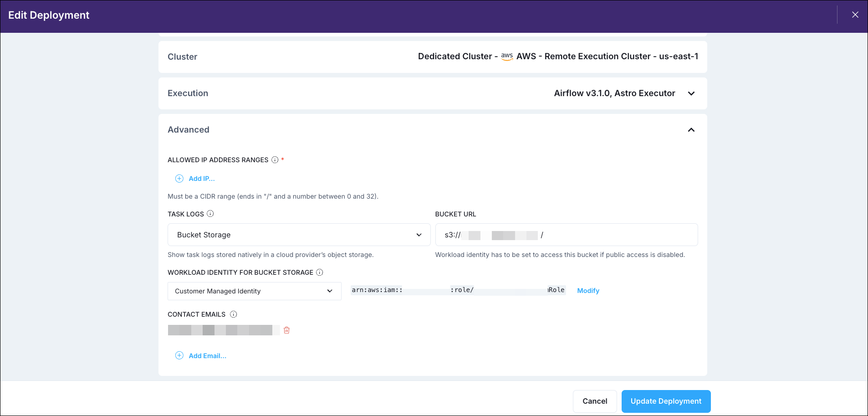Click the AWS logo in the Cluster row
This screenshot has width=868, height=416.
pyautogui.click(x=507, y=56)
